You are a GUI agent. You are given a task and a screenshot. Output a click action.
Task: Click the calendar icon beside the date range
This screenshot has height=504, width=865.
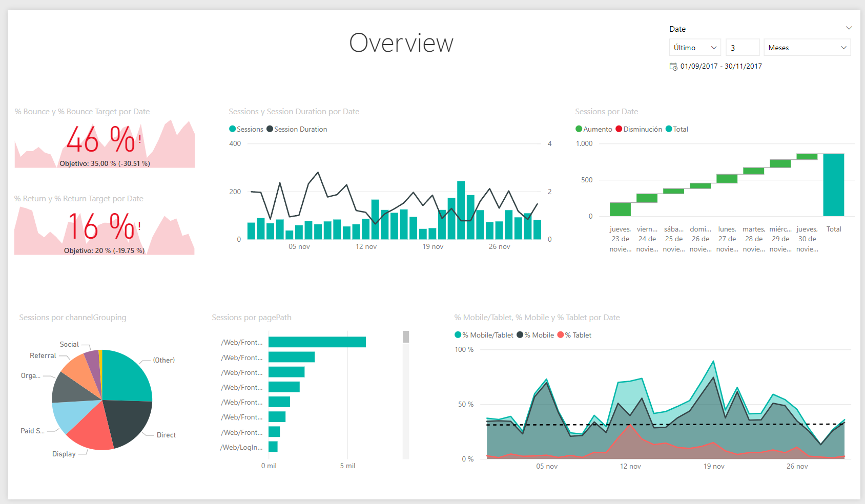(673, 67)
